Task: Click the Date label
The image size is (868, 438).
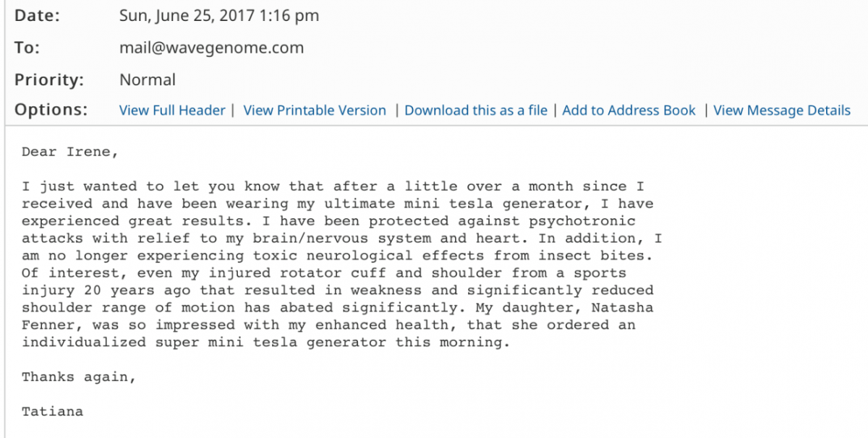Action: [38, 16]
